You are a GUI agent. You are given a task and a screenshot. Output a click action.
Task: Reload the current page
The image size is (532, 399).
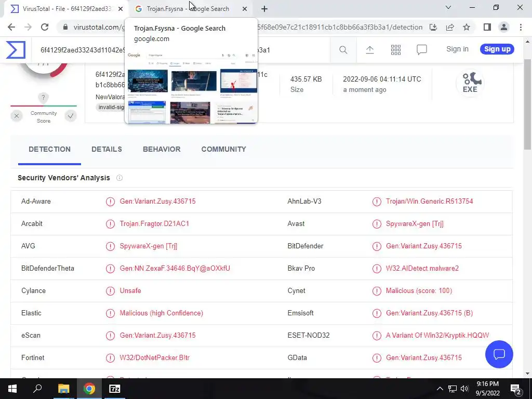pos(45,27)
